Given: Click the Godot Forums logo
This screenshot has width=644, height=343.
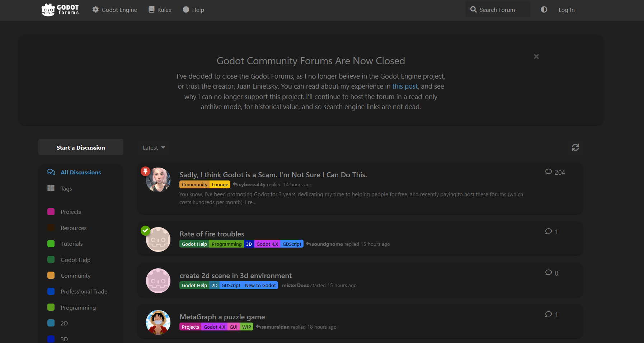Looking at the screenshot, I should coord(60,10).
